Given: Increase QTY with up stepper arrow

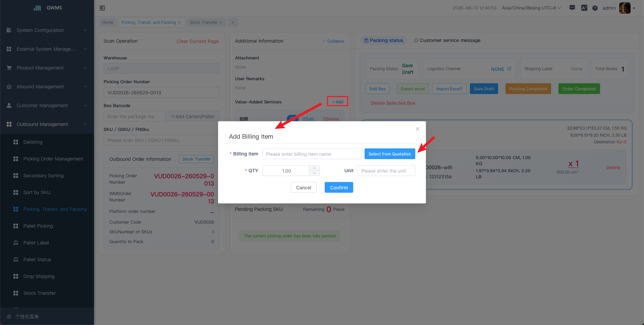Looking at the screenshot, I should (314, 168).
